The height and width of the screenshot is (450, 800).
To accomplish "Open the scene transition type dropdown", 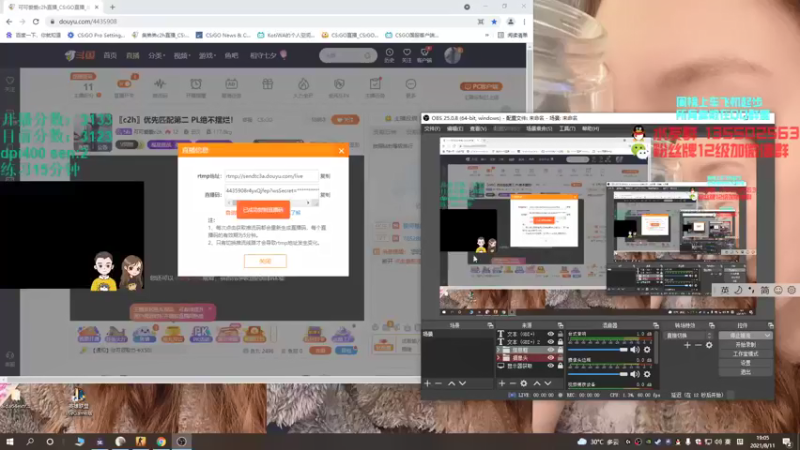I will [x=688, y=335].
